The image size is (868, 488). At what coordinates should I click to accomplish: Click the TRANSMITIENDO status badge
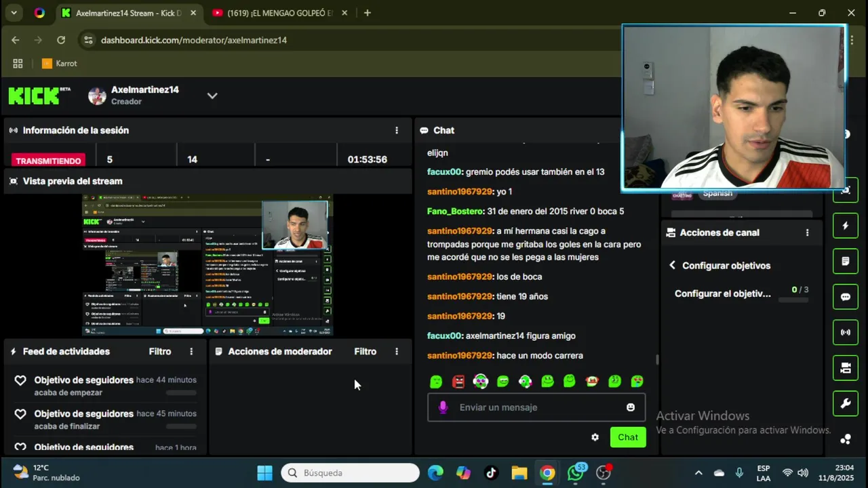[48, 161]
